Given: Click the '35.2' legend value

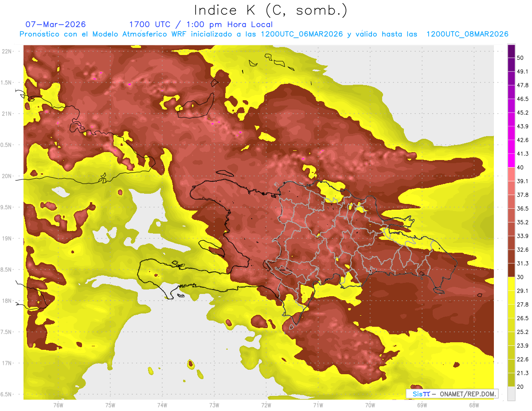Looking at the screenshot, I should (523, 222).
